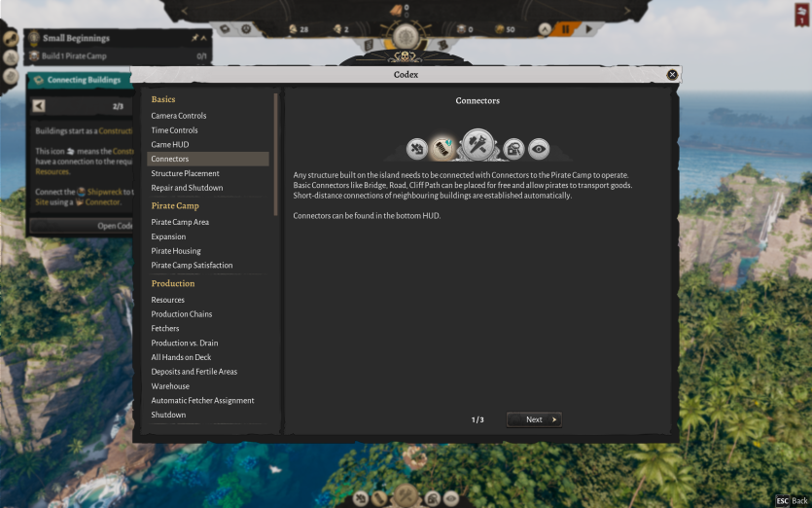Click the bottom round sidebar icon
The image size is (812, 508).
click(x=11, y=76)
